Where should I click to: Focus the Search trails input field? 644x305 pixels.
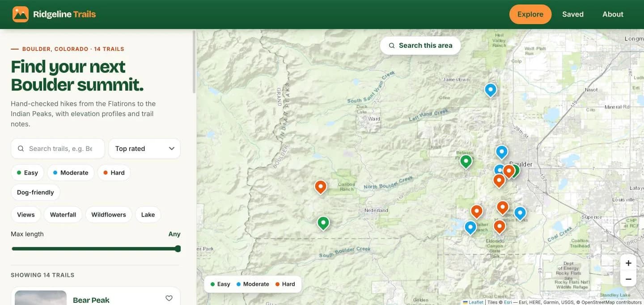click(58, 149)
